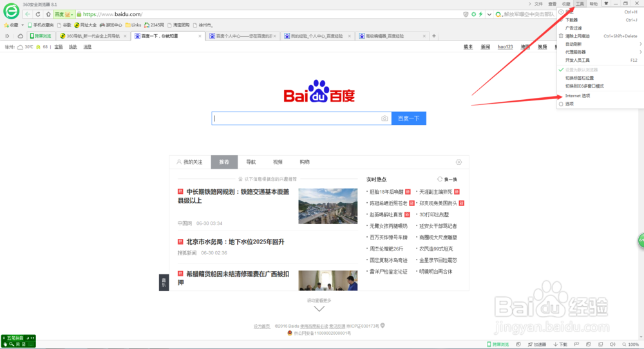
Task: Open the 网址大全 bookmark
Action: 86,25
